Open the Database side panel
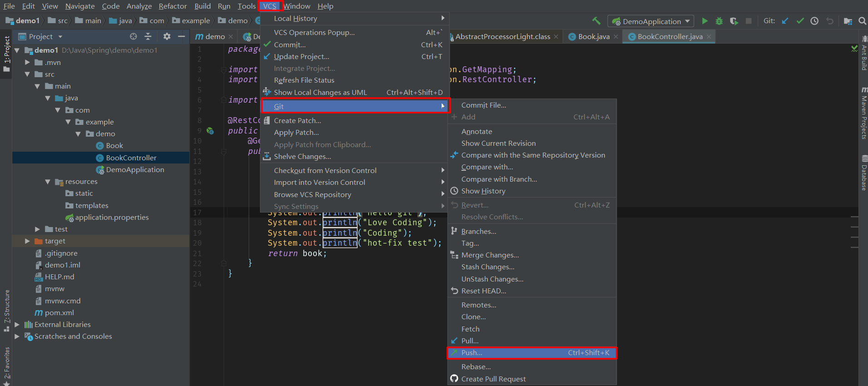The image size is (868, 386). [863, 173]
